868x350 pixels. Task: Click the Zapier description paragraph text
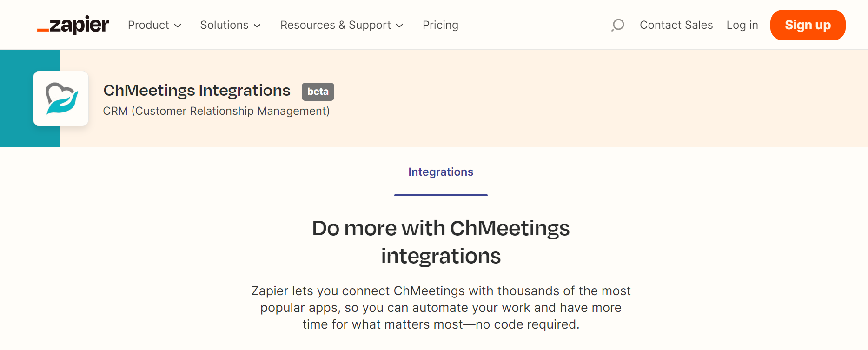[441, 307]
